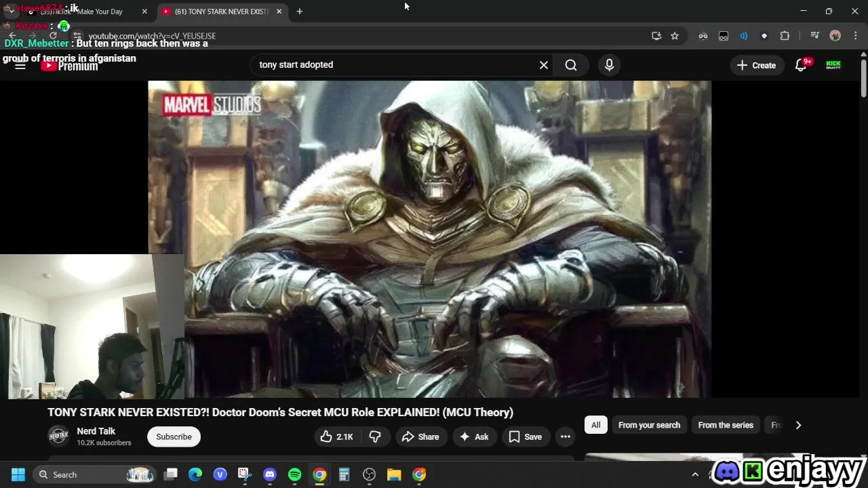
Task: Show hidden system tray icons
Action: click(695, 474)
